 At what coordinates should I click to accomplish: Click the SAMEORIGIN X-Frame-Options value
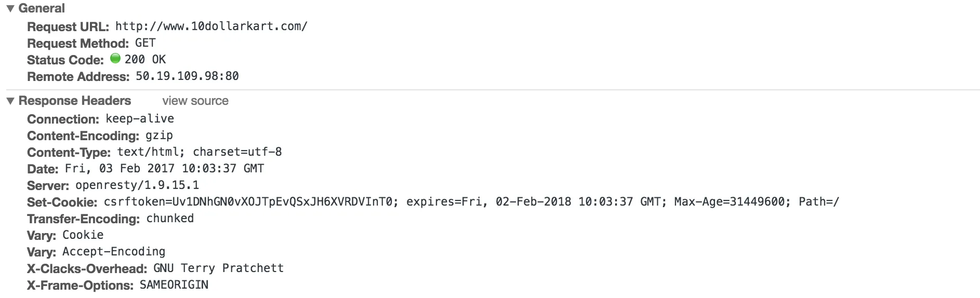174,285
